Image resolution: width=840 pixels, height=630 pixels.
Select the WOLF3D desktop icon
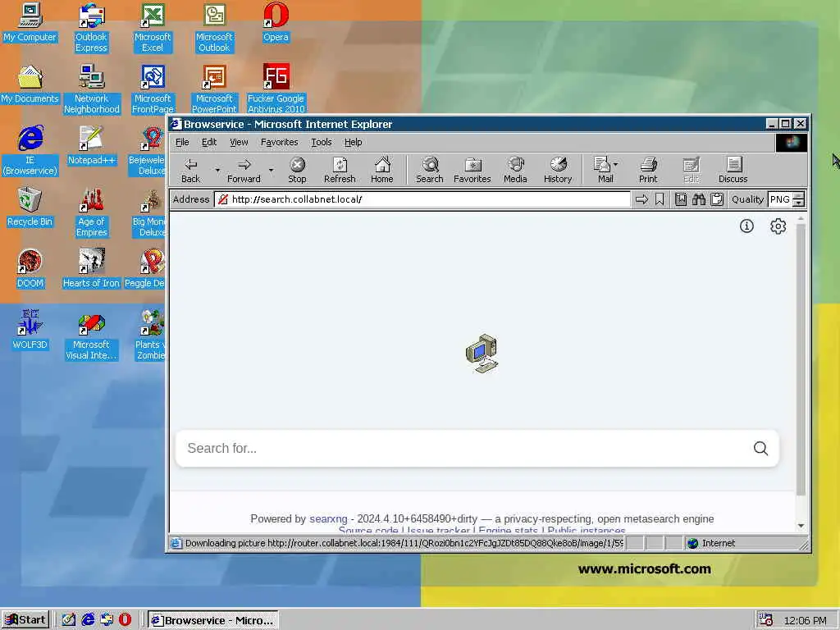coord(30,331)
